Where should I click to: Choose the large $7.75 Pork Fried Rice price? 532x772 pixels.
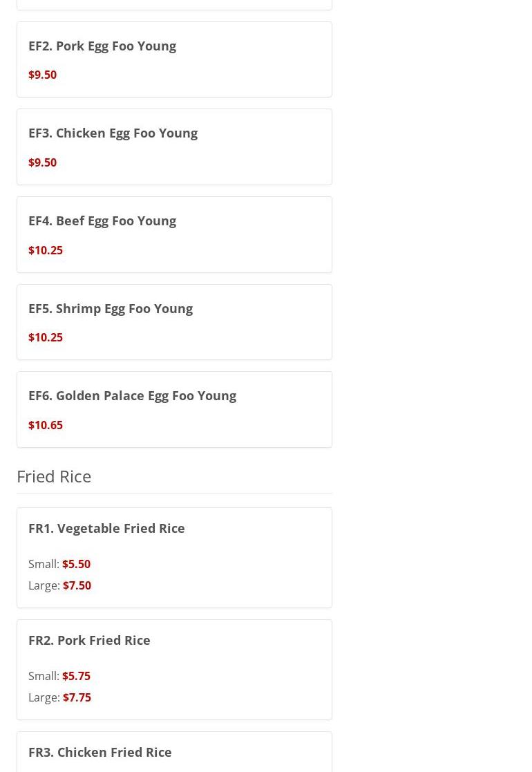click(x=77, y=697)
